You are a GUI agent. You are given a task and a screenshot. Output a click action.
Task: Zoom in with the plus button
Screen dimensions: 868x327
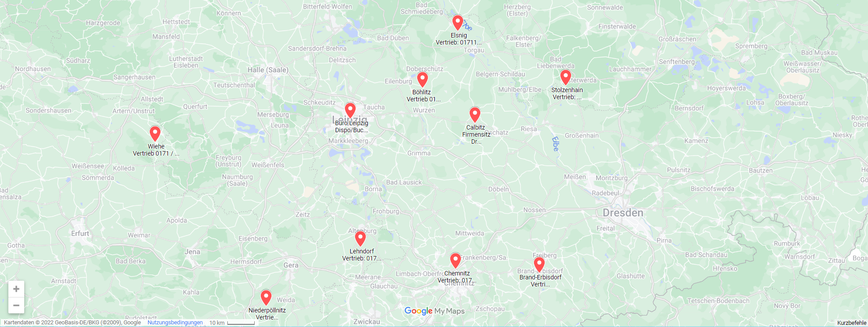16,289
